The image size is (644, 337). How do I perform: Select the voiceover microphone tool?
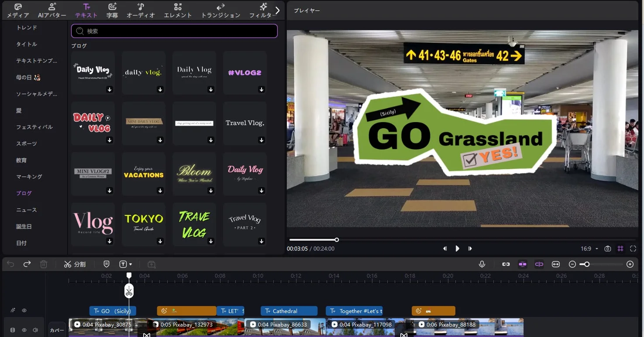pyautogui.click(x=482, y=264)
